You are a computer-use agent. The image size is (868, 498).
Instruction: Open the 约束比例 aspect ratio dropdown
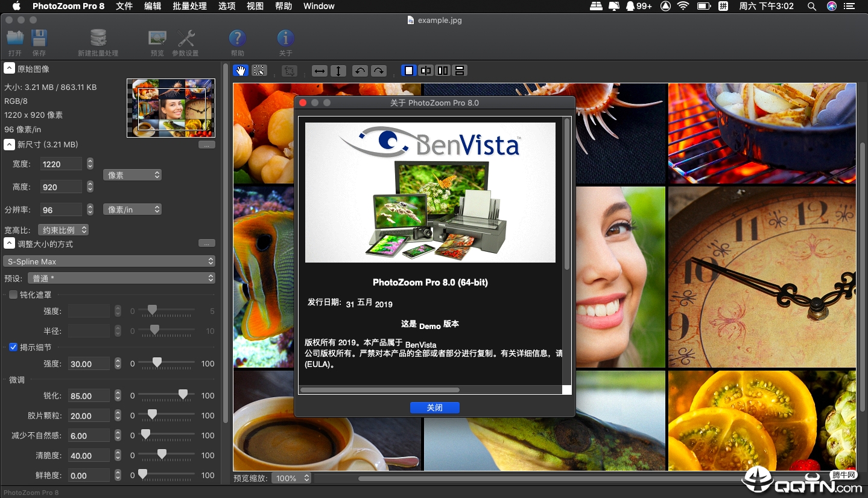point(63,230)
